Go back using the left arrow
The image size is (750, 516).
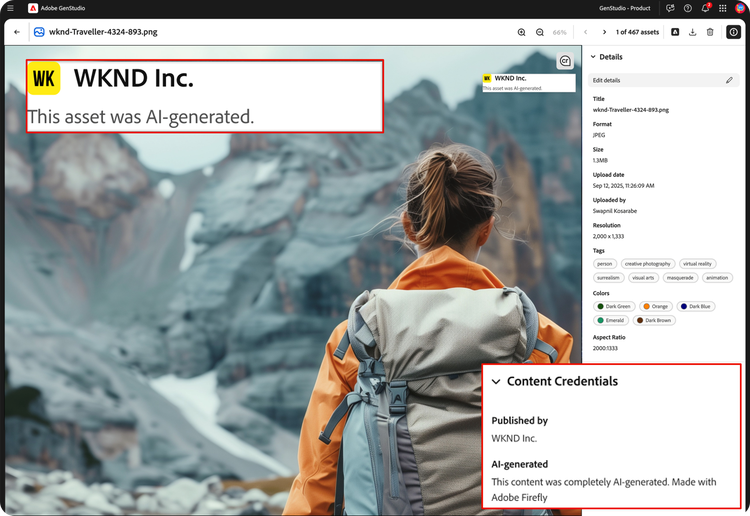tap(17, 32)
